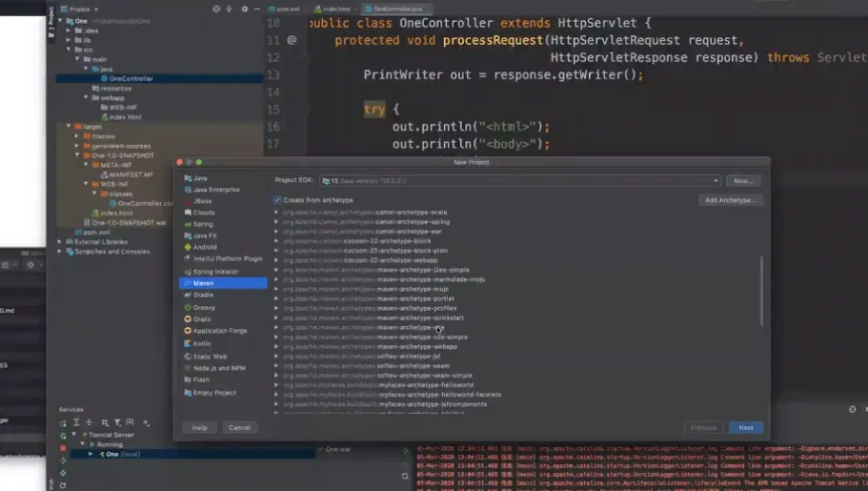Click Services collapse all icon
The image size is (868, 491).
tap(90, 423)
